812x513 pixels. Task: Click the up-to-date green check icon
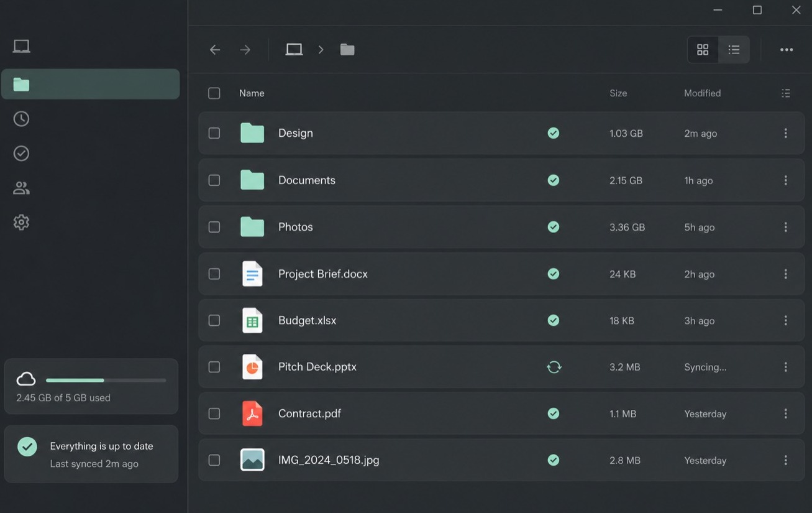pyautogui.click(x=27, y=446)
